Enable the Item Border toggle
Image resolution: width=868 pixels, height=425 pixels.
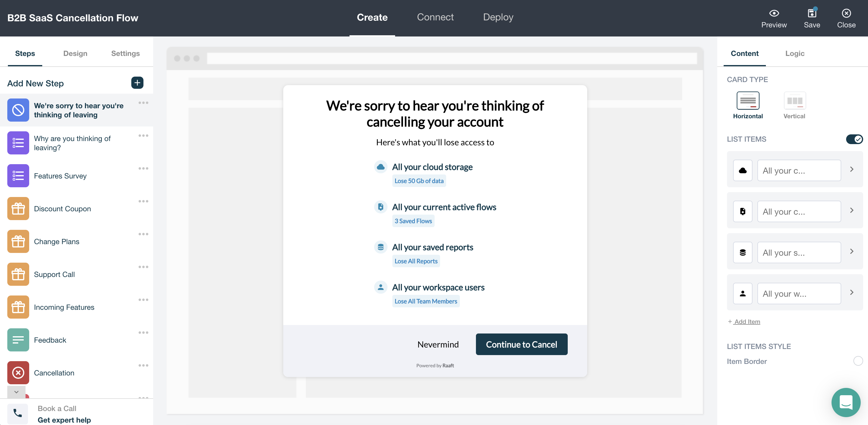pos(858,361)
